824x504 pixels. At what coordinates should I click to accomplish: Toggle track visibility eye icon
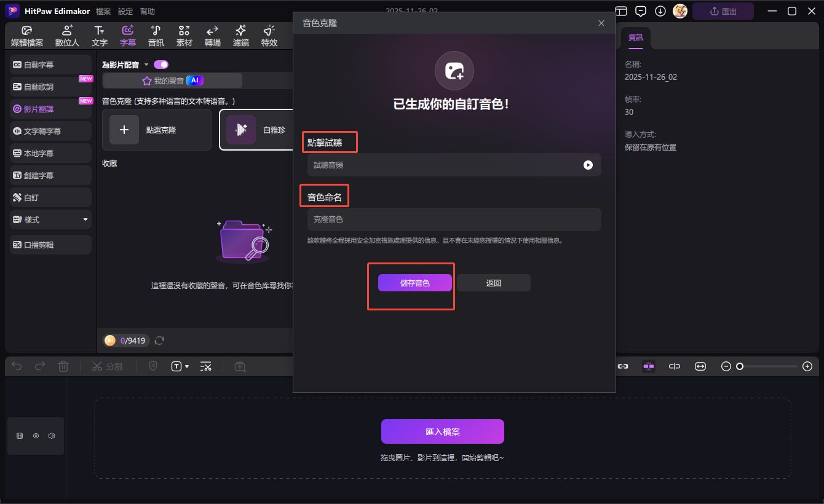(36, 436)
